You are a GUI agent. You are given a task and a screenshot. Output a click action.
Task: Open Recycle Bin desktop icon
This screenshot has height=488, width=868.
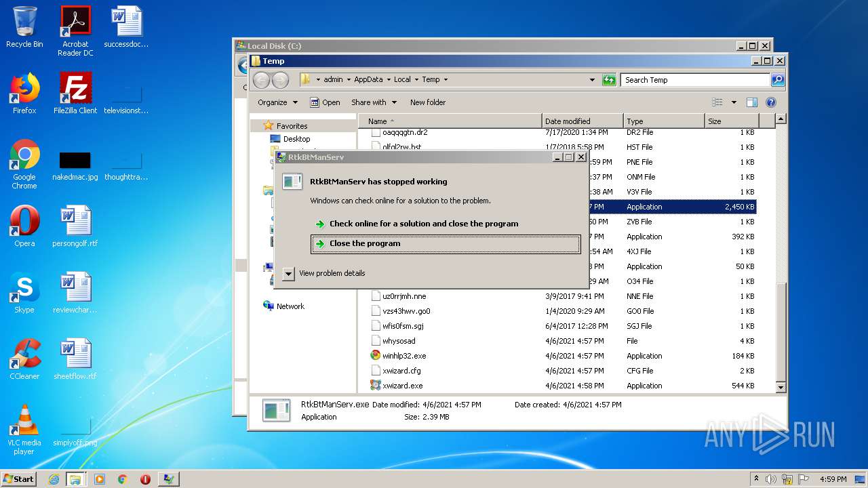[24, 26]
